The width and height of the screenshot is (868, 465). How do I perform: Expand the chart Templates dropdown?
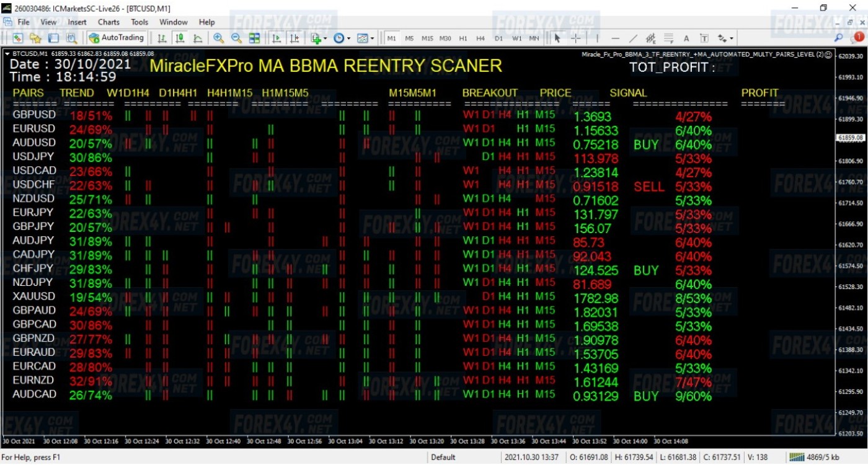pyautogui.click(x=366, y=38)
